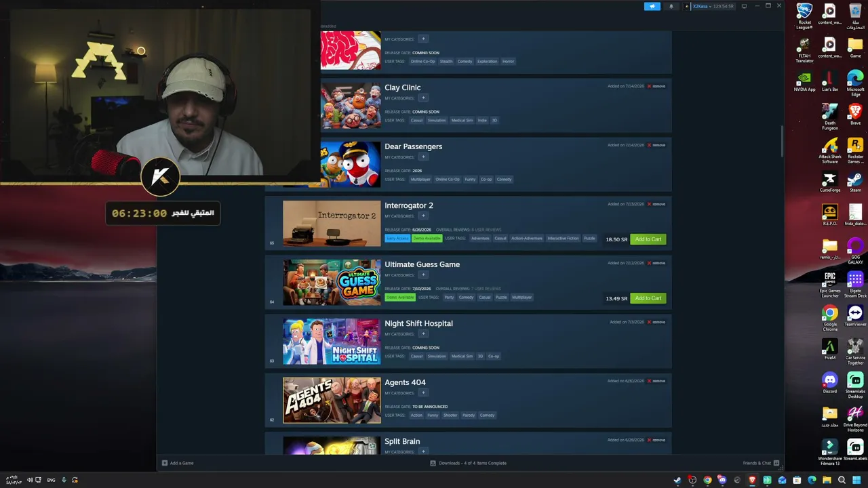Select the Online Co-Op tag on Dear Passengers

tap(448, 180)
